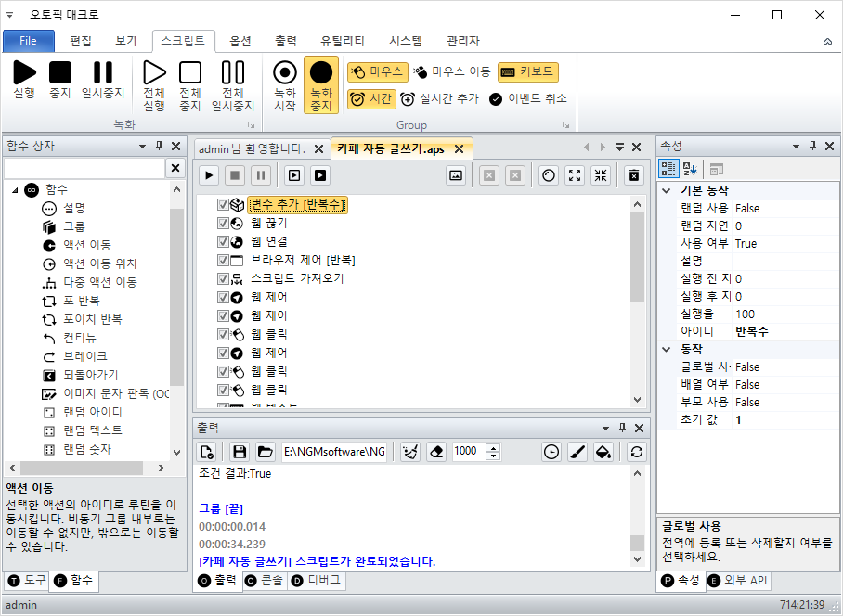
Task: Click the 함수 상자 search input field
Action: [84, 168]
